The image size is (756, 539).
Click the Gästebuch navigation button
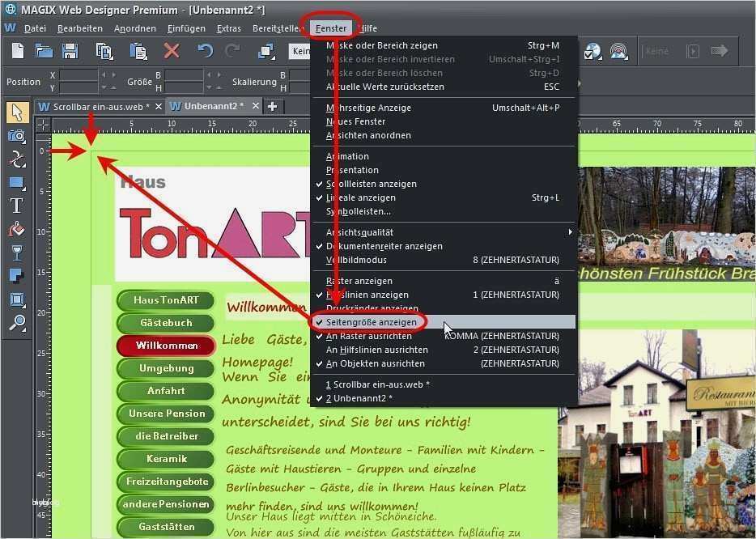pyautogui.click(x=166, y=323)
